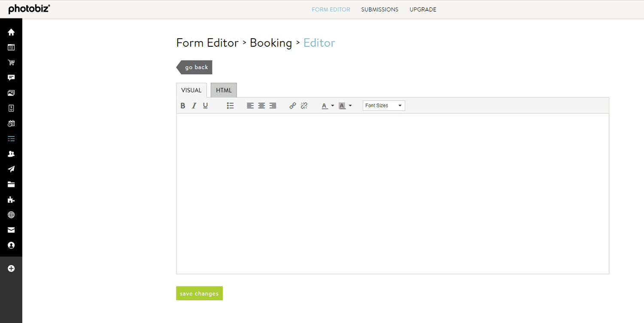Insert a bulleted list
Viewport: 644px width, 323px height.
tap(230, 105)
